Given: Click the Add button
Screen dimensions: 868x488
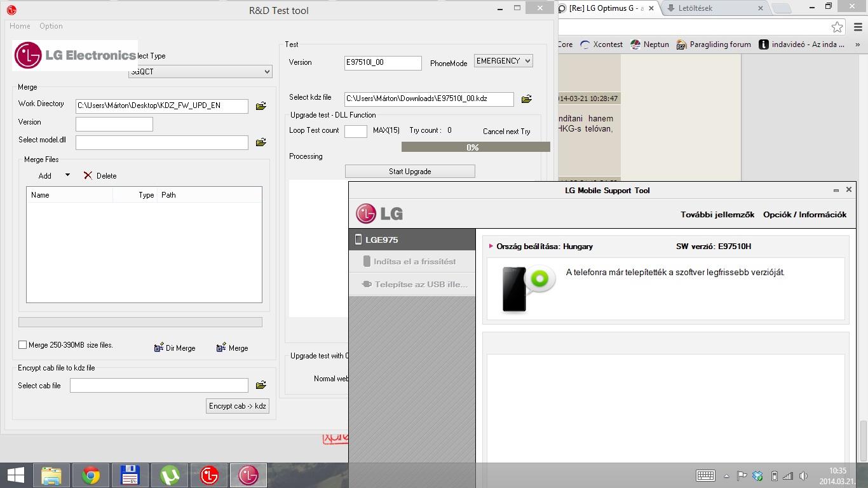Looking at the screenshot, I should (44, 175).
